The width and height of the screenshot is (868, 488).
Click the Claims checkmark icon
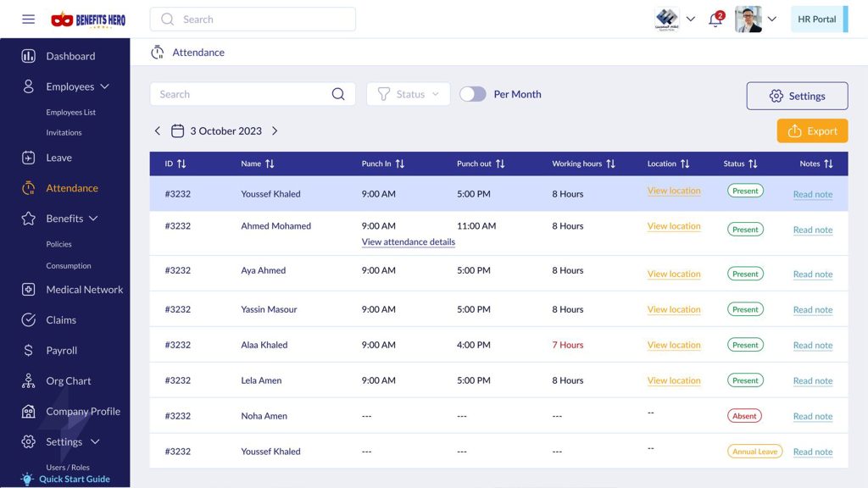[x=28, y=319]
